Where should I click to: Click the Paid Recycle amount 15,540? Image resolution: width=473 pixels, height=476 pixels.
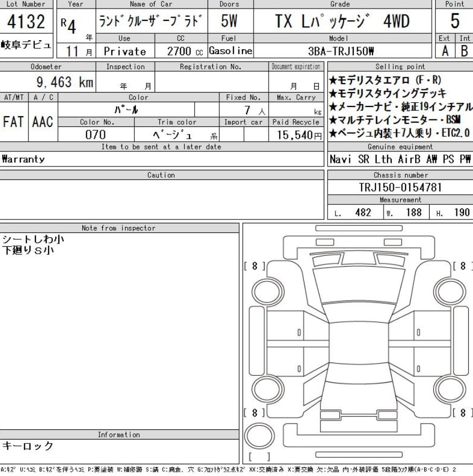point(297,135)
